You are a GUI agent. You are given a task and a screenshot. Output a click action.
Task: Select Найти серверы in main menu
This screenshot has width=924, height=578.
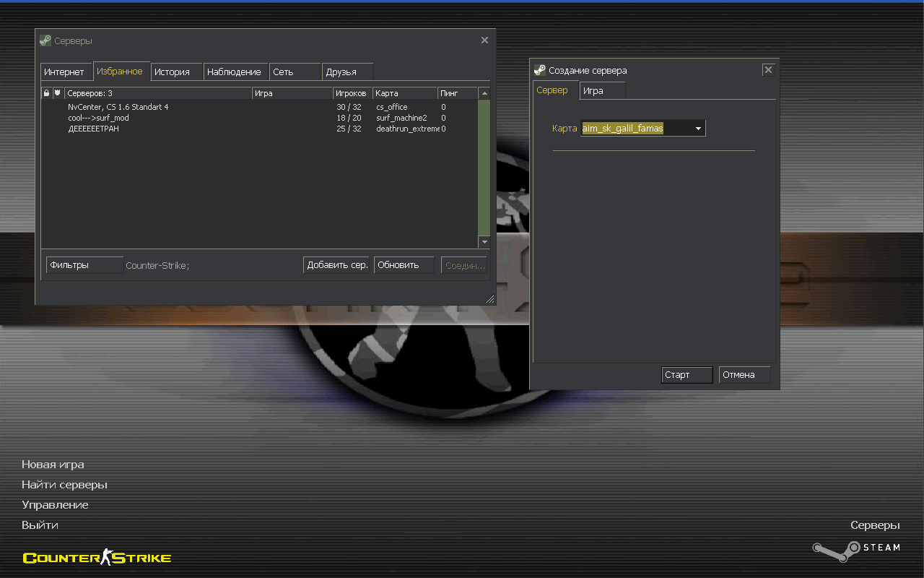pos(64,485)
